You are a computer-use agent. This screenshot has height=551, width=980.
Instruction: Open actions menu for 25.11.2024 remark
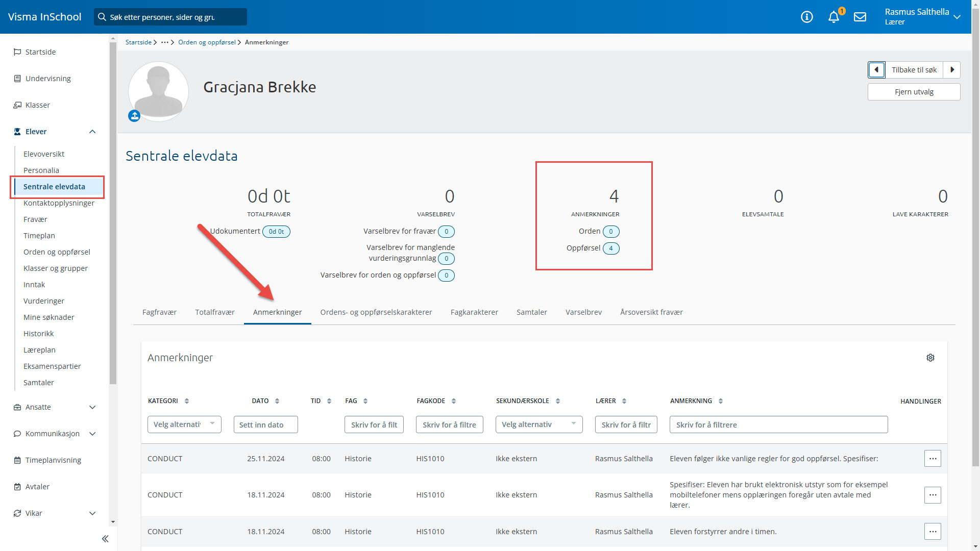click(x=933, y=459)
